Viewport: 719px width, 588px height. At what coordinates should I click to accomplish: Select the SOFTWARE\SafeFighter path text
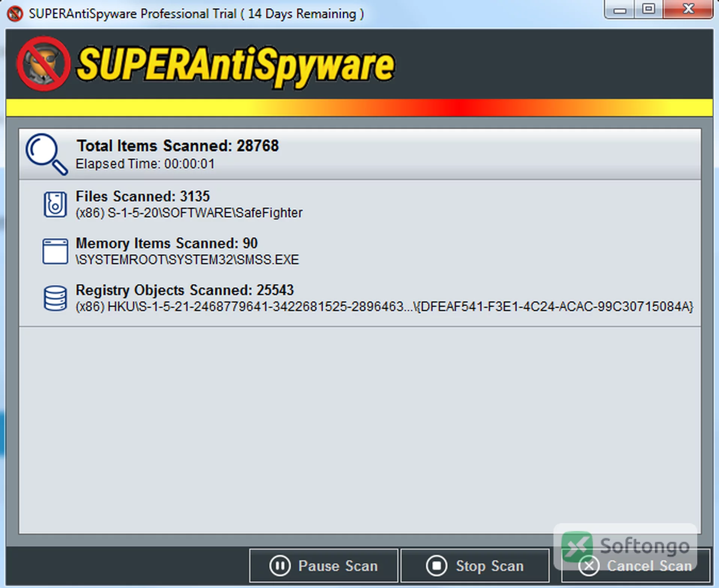(x=189, y=213)
